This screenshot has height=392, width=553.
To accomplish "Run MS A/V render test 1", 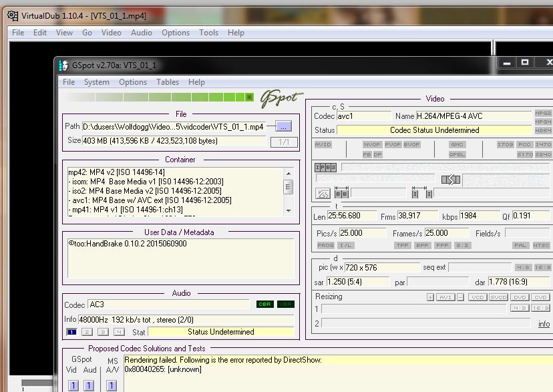I will click(x=112, y=385).
